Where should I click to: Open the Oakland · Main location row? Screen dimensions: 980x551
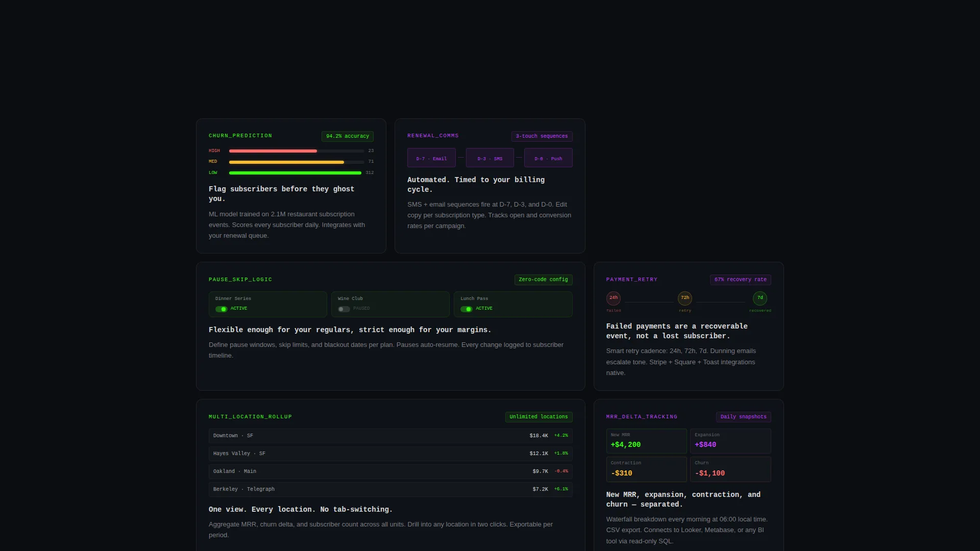point(390,471)
